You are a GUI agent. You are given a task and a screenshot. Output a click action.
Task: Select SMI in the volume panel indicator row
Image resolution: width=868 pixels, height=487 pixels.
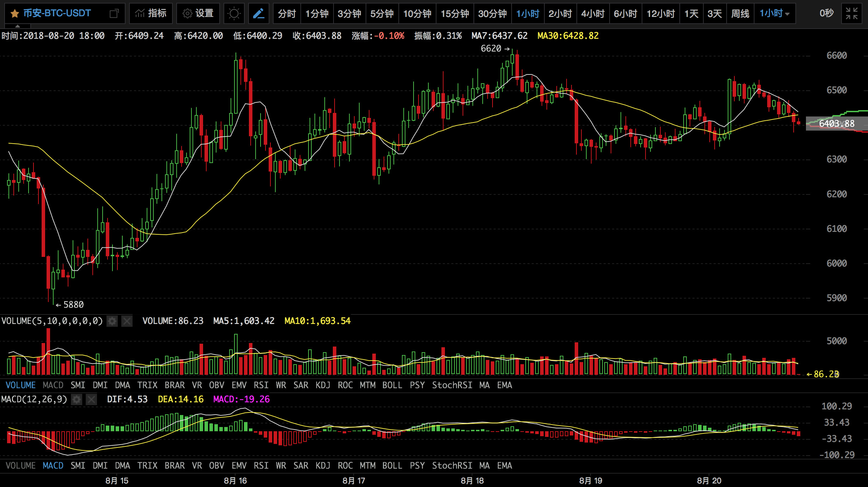[x=78, y=385]
